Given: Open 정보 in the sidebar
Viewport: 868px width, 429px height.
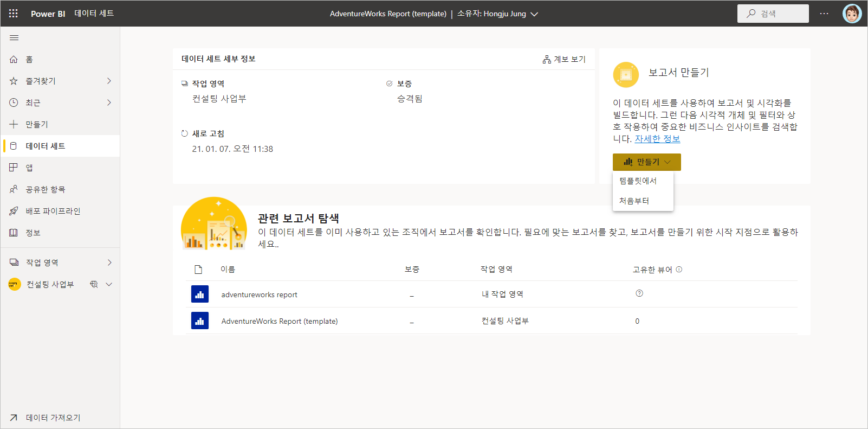Looking at the screenshot, I should point(60,233).
